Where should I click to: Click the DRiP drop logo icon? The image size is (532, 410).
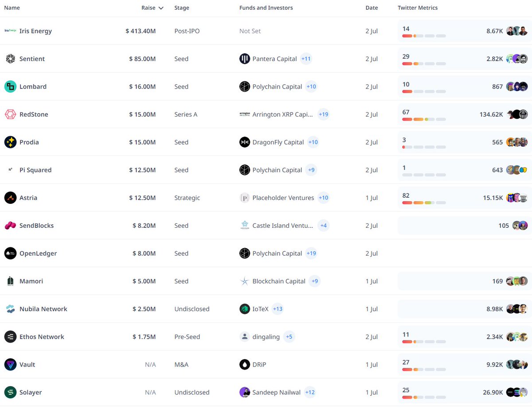coord(245,364)
